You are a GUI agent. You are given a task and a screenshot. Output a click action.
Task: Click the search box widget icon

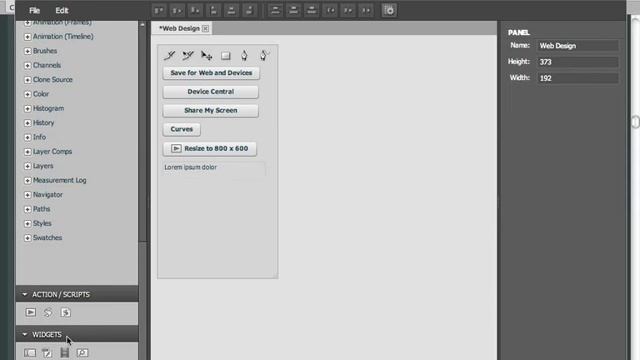(82, 353)
